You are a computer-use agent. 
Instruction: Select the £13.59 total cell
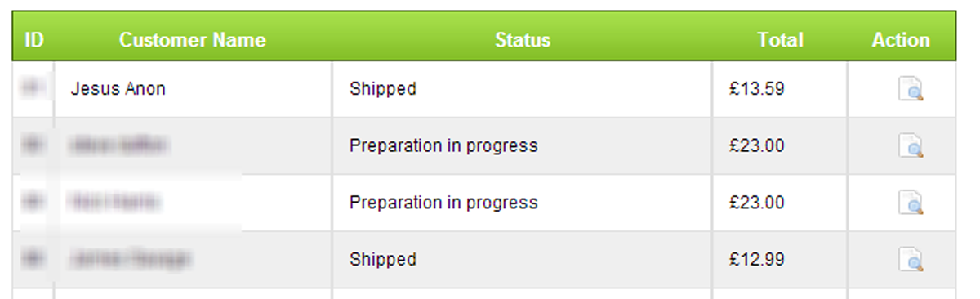coord(757,89)
